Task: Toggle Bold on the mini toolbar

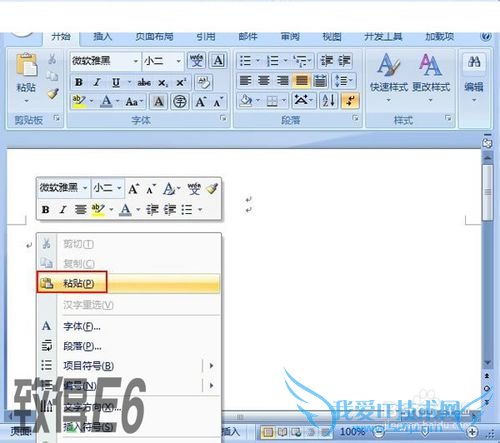Action: click(46, 210)
